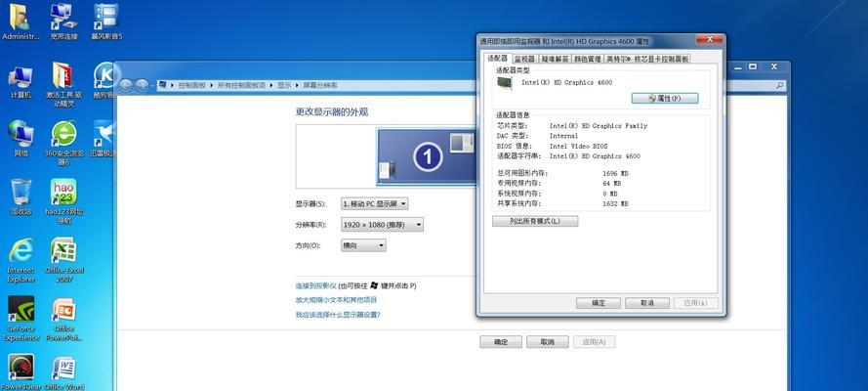
Task: Click 应用(A) in the screen resolution window
Action: point(594,342)
